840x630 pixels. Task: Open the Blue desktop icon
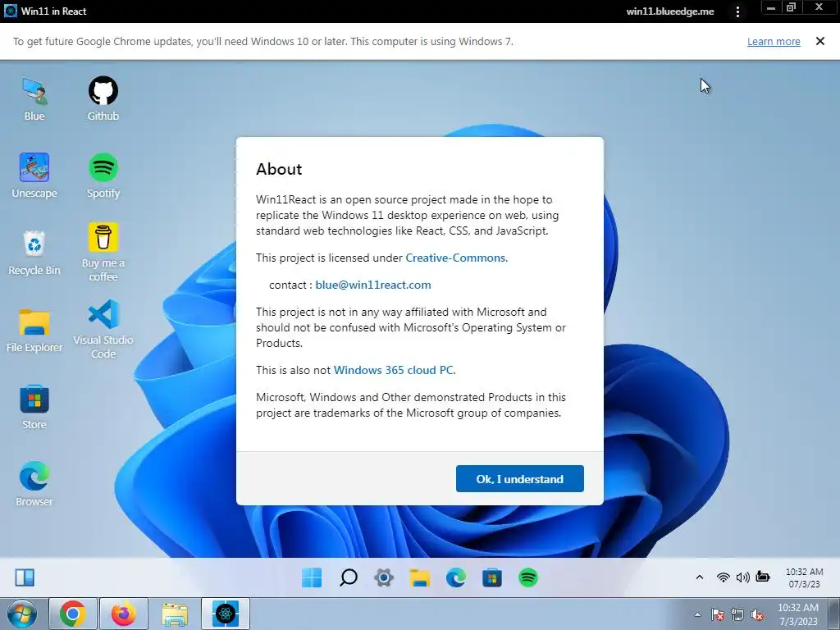(x=34, y=98)
